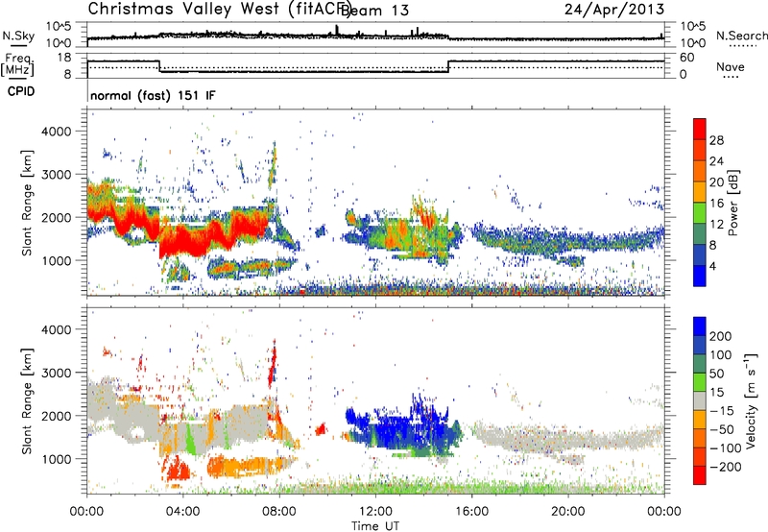
Task: Click the bright blue bottom segment of the Power colorbar
Action: pyautogui.click(x=700, y=276)
